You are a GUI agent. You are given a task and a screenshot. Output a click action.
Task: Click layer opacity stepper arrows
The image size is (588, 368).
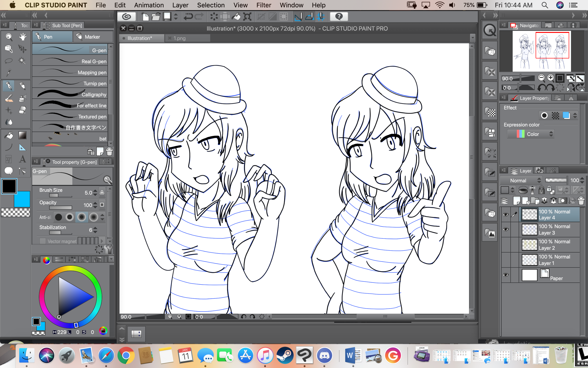click(582, 180)
